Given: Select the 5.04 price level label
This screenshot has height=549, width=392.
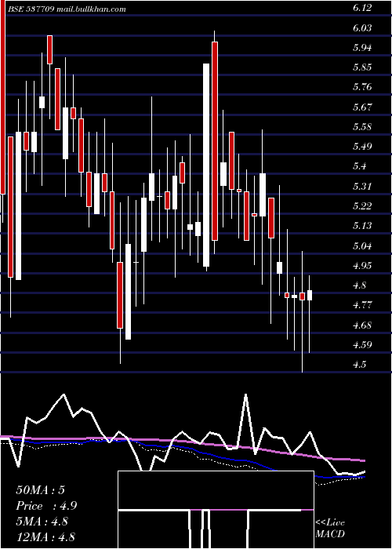Looking at the screenshot, I should pos(362,245).
